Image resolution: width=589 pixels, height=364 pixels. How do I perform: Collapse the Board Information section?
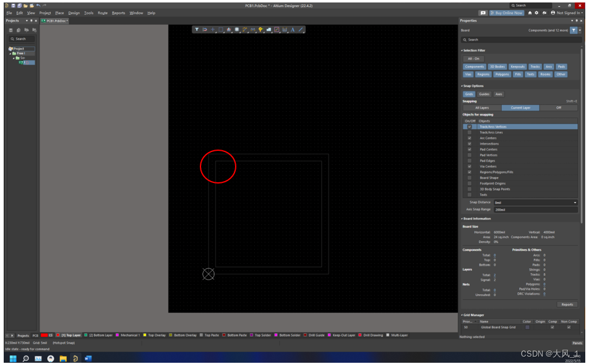pyautogui.click(x=462, y=219)
